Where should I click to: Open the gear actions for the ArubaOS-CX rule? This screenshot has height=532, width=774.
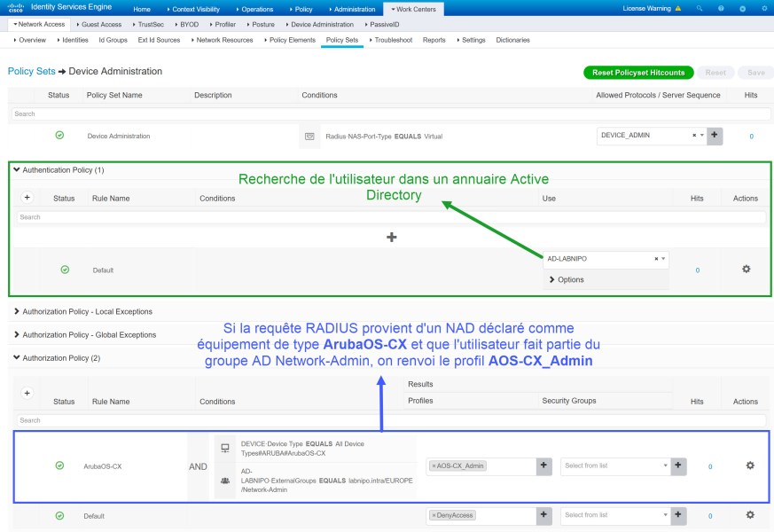750,465
